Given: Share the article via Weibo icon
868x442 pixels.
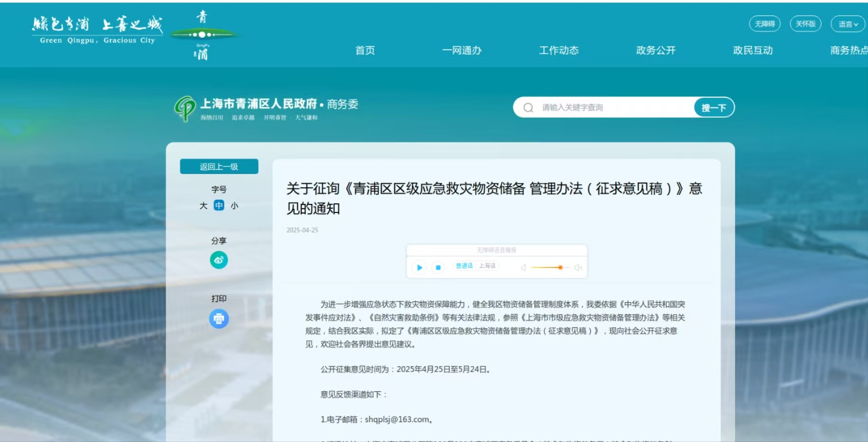Looking at the screenshot, I should [219, 260].
